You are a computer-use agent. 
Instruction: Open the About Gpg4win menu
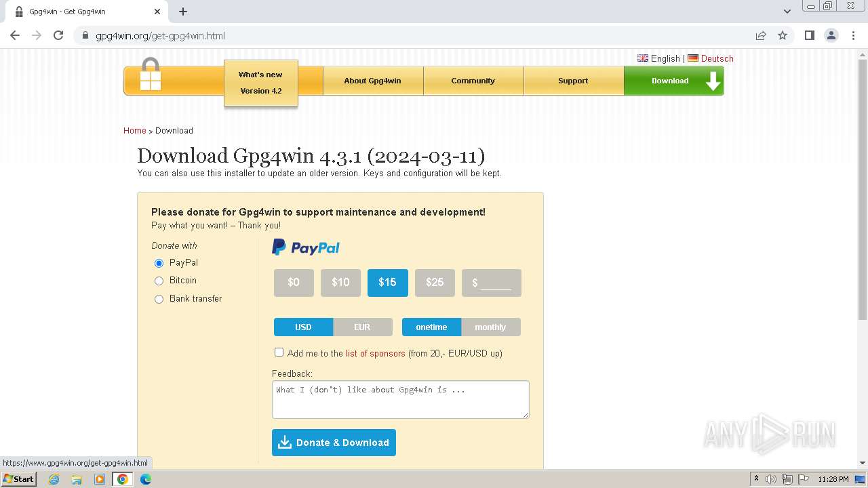(x=373, y=81)
